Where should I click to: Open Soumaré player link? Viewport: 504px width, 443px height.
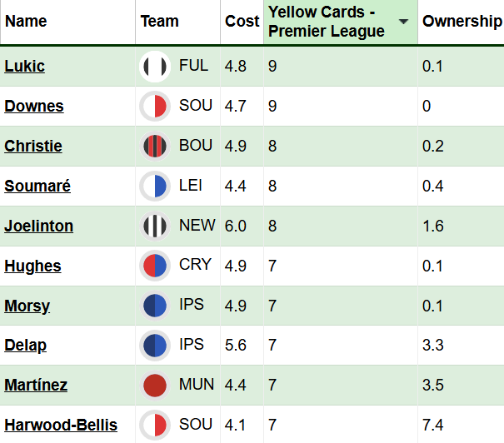tap(37, 186)
